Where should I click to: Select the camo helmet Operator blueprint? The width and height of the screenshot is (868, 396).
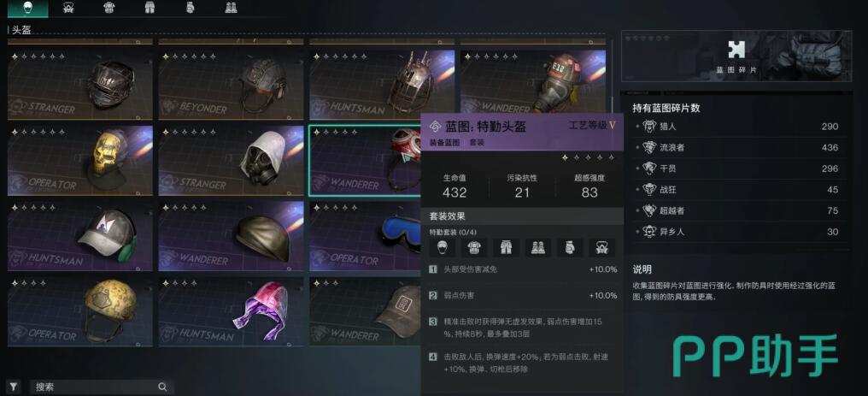click(x=80, y=312)
